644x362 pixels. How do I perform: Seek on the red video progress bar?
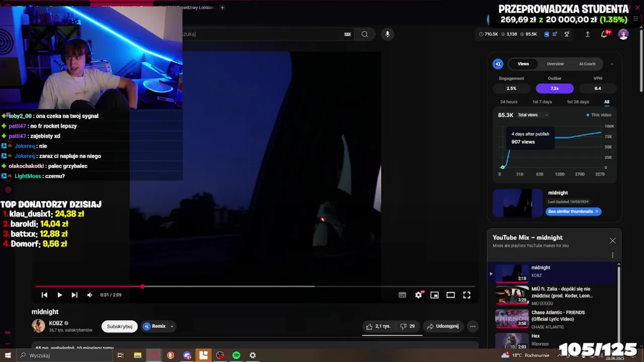pos(255,287)
